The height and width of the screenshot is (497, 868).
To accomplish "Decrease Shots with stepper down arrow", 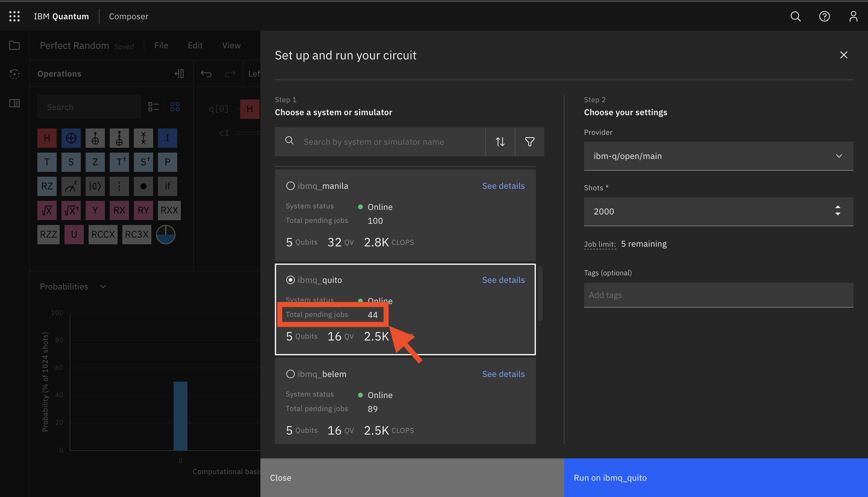I will tap(838, 214).
